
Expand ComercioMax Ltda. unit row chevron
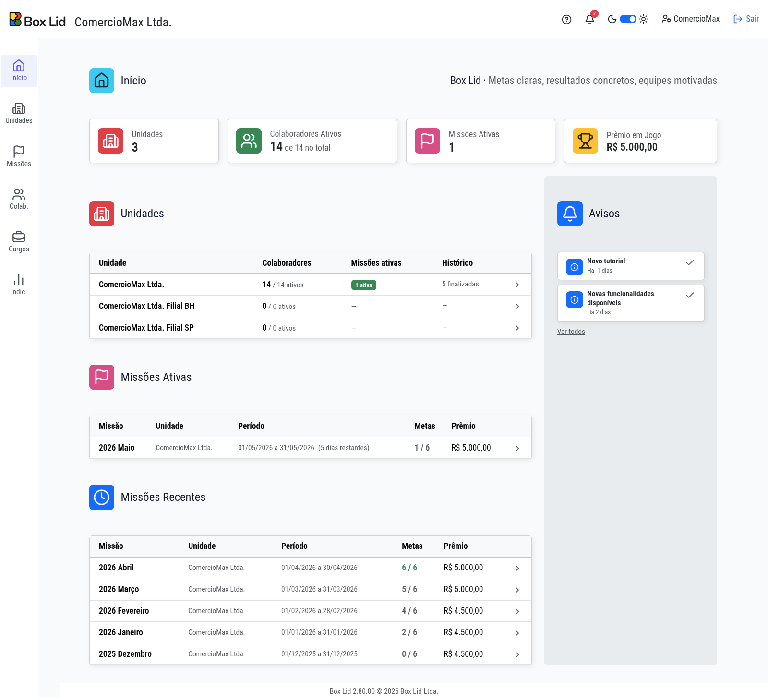pyautogui.click(x=517, y=285)
